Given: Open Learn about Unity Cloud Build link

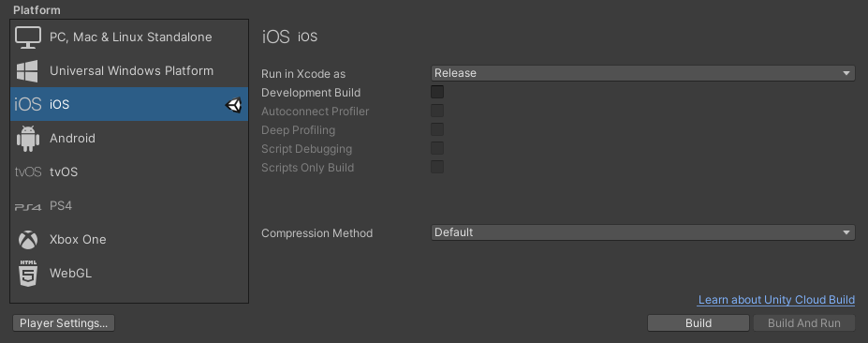Looking at the screenshot, I should click(x=776, y=300).
